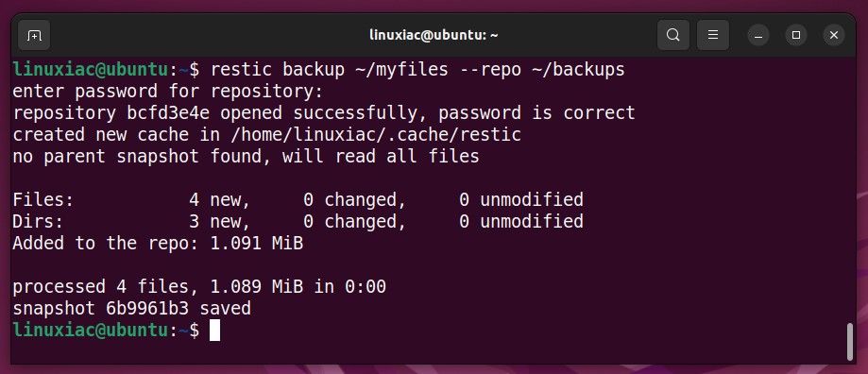
Task: Click the Dirs: 3 new summary row
Action: tap(298, 221)
